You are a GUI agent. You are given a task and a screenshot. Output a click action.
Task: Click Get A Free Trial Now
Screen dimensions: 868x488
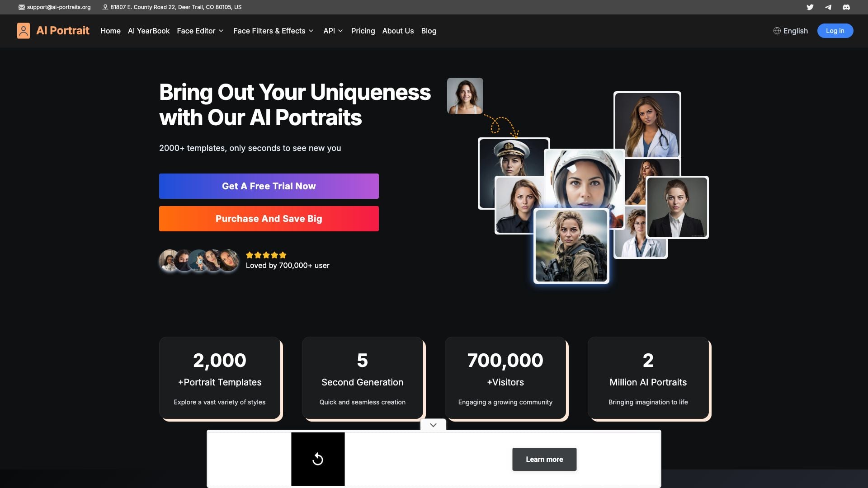point(269,186)
